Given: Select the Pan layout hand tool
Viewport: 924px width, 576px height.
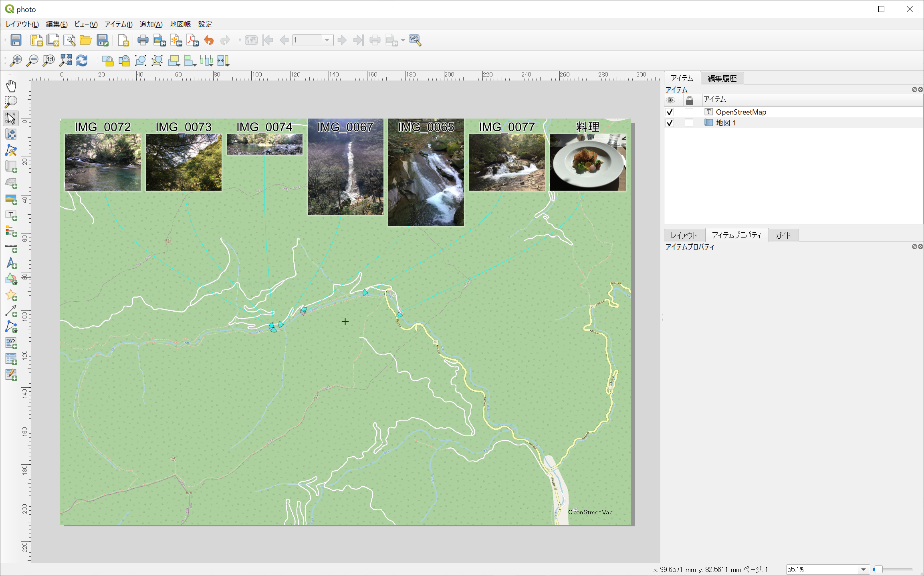Looking at the screenshot, I should pos(11,86).
